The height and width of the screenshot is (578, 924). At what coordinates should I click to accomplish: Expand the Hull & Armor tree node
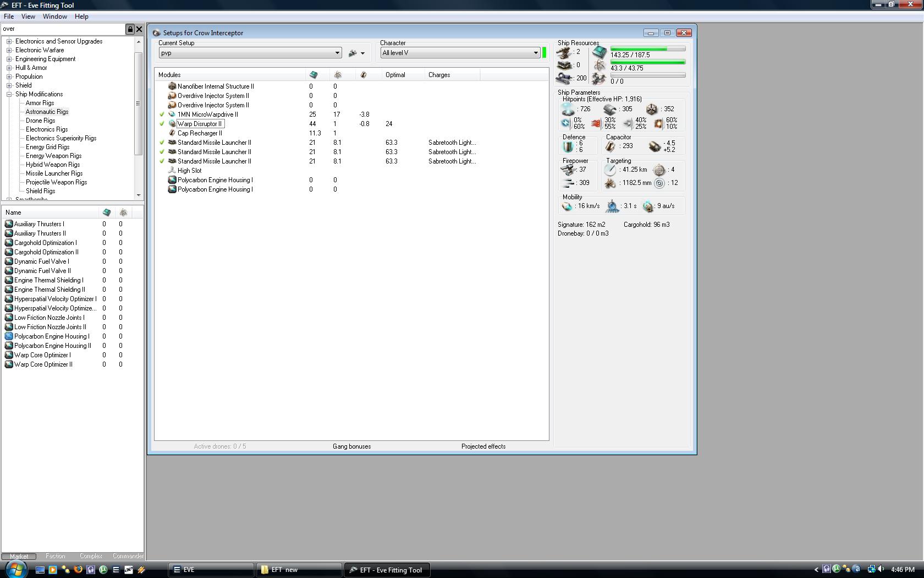pyautogui.click(x=9, y=68)
